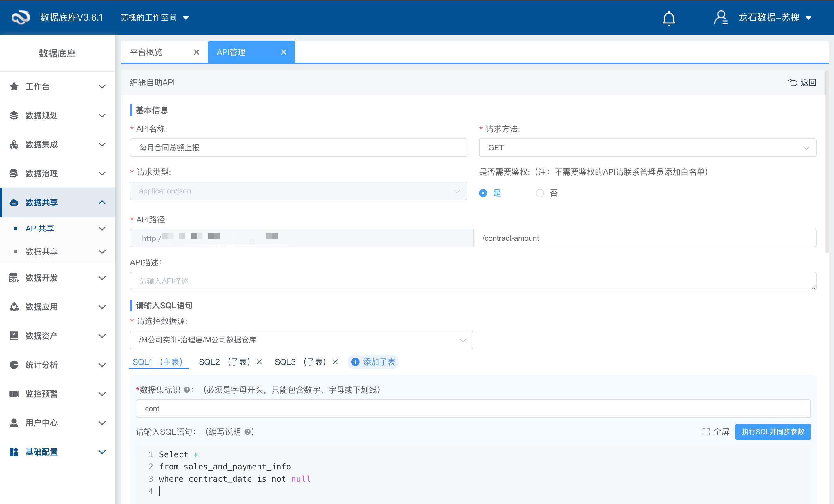Select 是 for authentication required
The height and width of the screenshot is (504, 834).
pos(483,193)
